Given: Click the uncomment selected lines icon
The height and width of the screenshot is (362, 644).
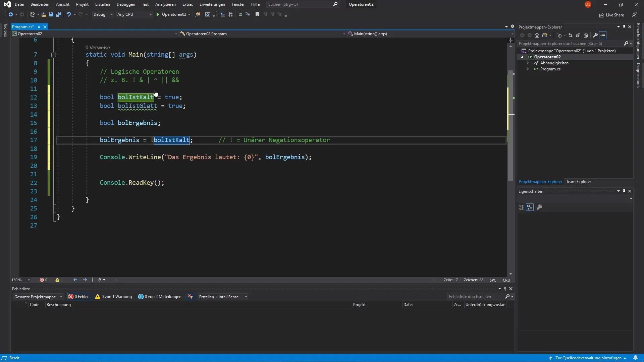Looking at the screenshot, I should (248, 14).
